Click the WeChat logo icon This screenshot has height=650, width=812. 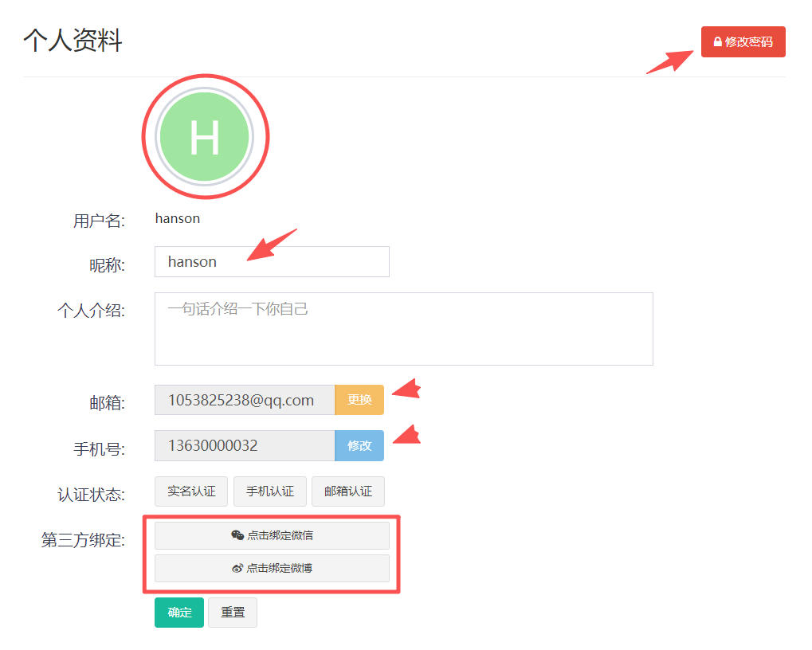point(237,535)
